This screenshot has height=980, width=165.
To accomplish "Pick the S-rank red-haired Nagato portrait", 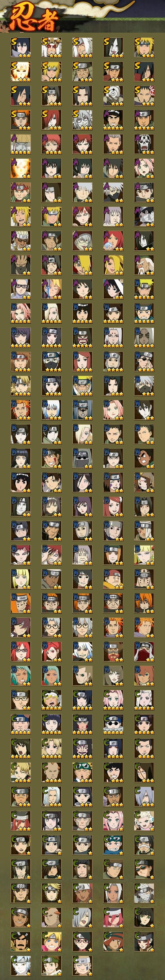I will (x=52, y=119).
